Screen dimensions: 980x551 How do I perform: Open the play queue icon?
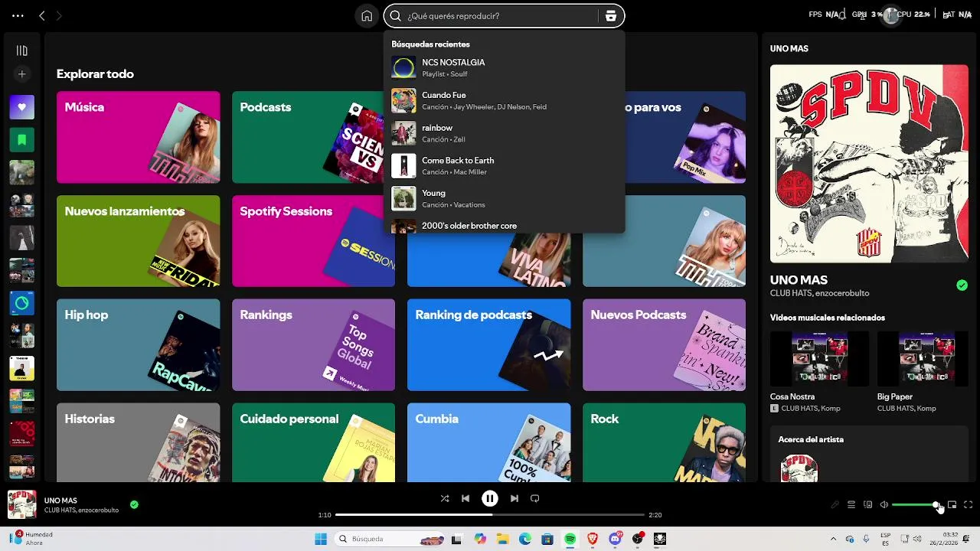pyautogui.click(x=851, y=505)
